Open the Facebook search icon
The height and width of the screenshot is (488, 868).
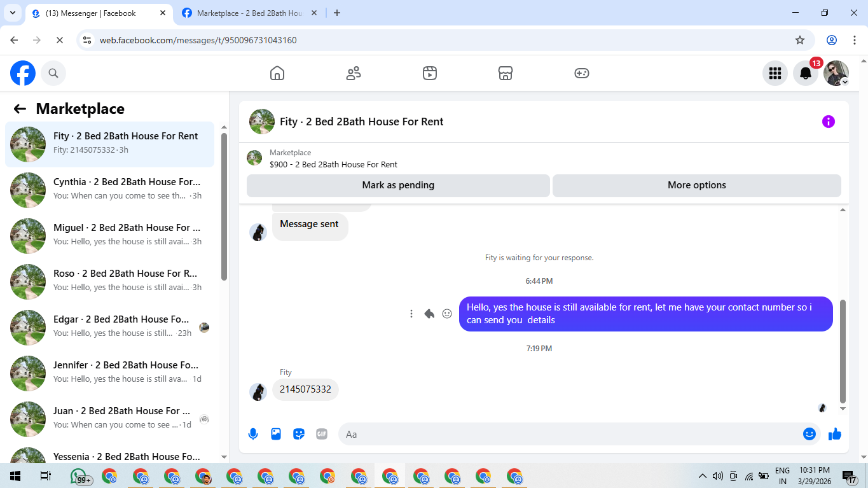click(x=53, y=73)
